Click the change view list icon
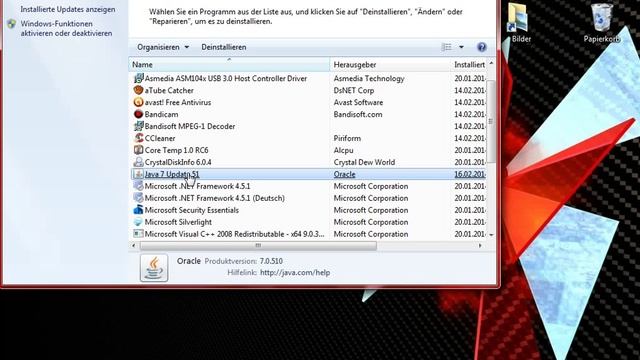The width and height of the screenshot is (640, 360). coord(447,47)
